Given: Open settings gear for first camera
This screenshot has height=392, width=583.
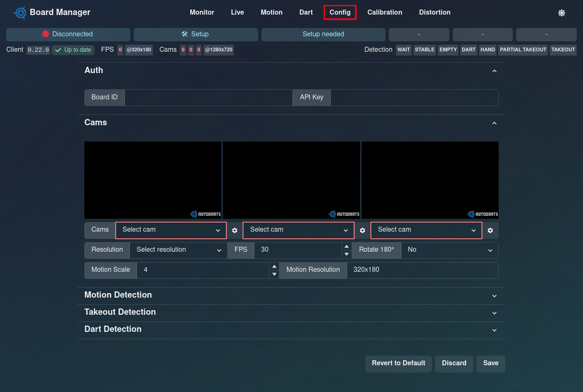Looking at the screenshot, I should 235,230.
